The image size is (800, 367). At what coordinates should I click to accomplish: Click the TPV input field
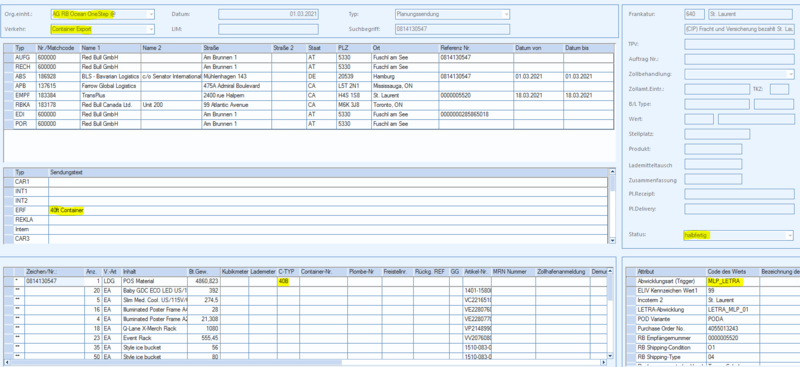tap(739, 44)
